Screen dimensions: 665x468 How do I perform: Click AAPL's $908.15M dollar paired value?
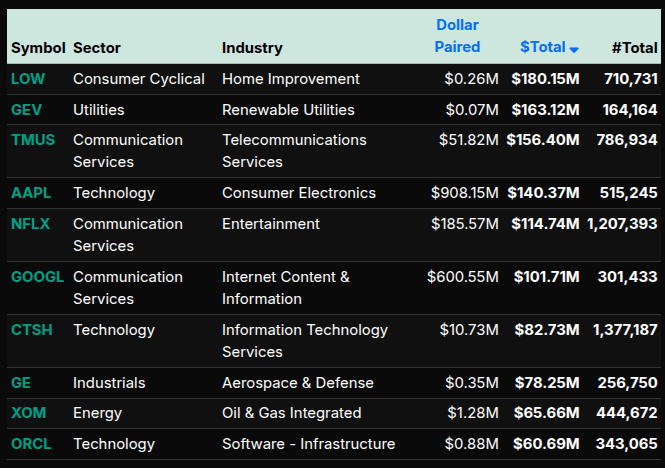tap(464, 193)
